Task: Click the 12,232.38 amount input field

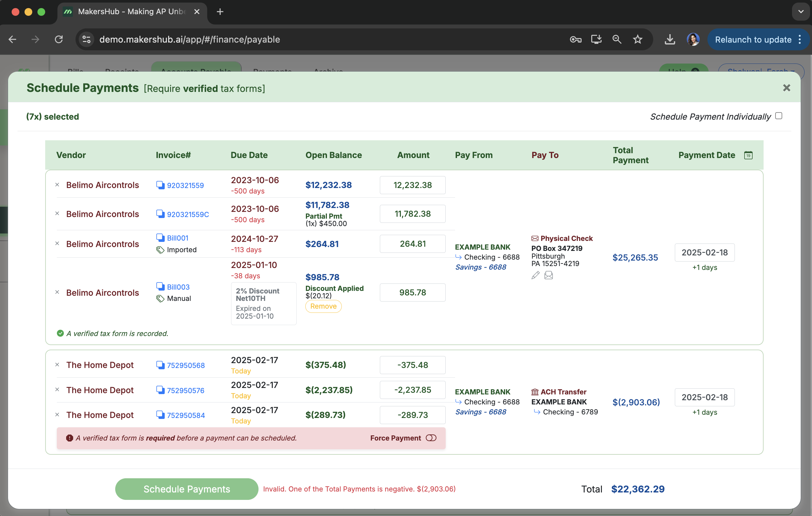Action: pyautogui.click(x=412, y=185)
